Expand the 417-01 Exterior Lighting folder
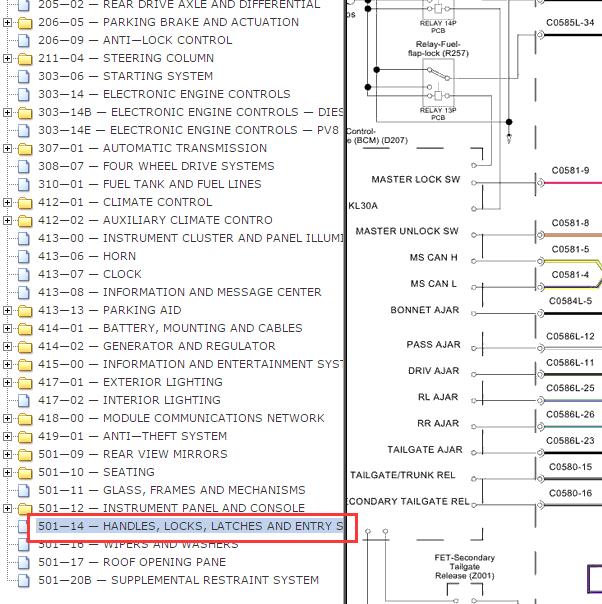The width and height of the screenshot is (602, 604). point(7,383)
